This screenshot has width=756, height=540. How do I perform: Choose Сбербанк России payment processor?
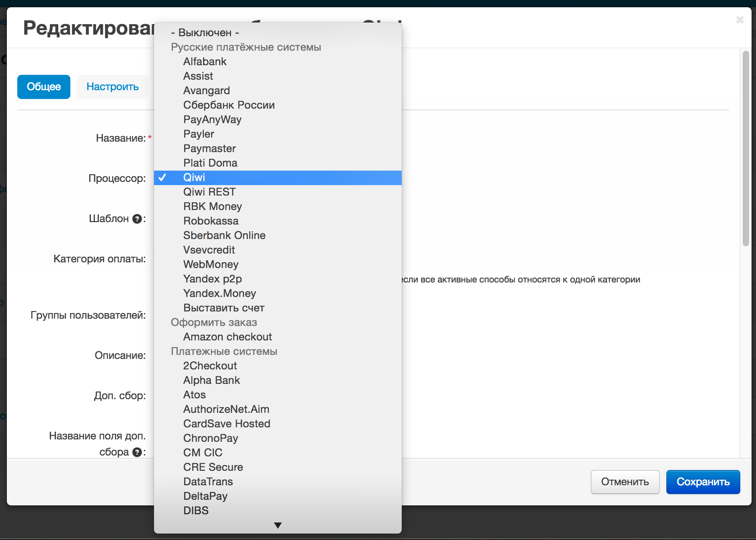(x=229, y=105)
